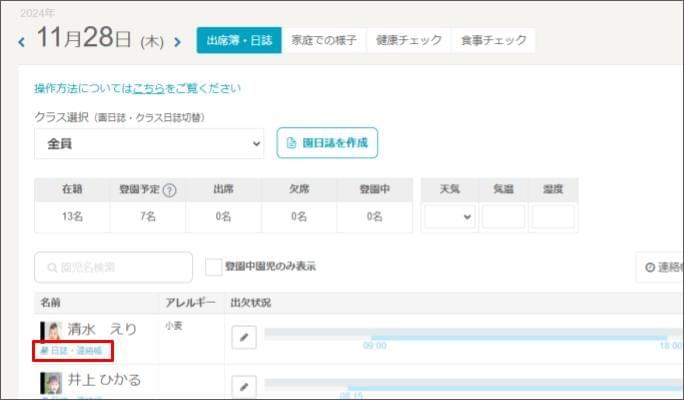Image resolution: width=684 pixels, height=400 pixels.
Task: Click pencil edit icon for 井上 ひかる
Action: tap(245, 386)
